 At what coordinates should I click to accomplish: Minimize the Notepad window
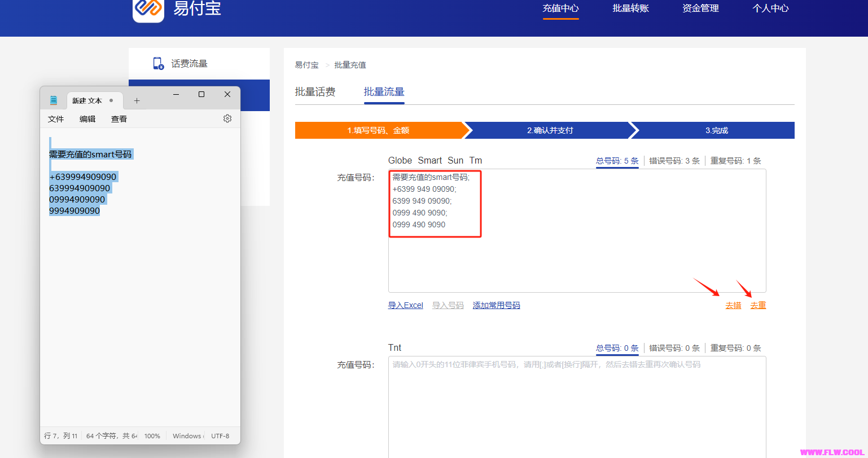[x=176, y=94]
